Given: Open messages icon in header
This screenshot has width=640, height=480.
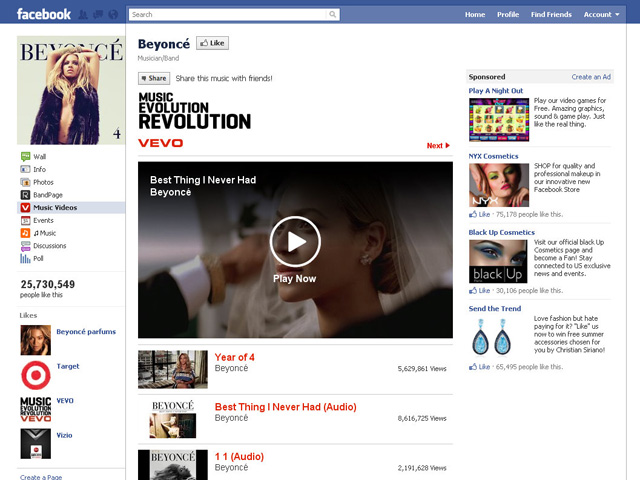Looking at the screenshot, I should point(98,15).
